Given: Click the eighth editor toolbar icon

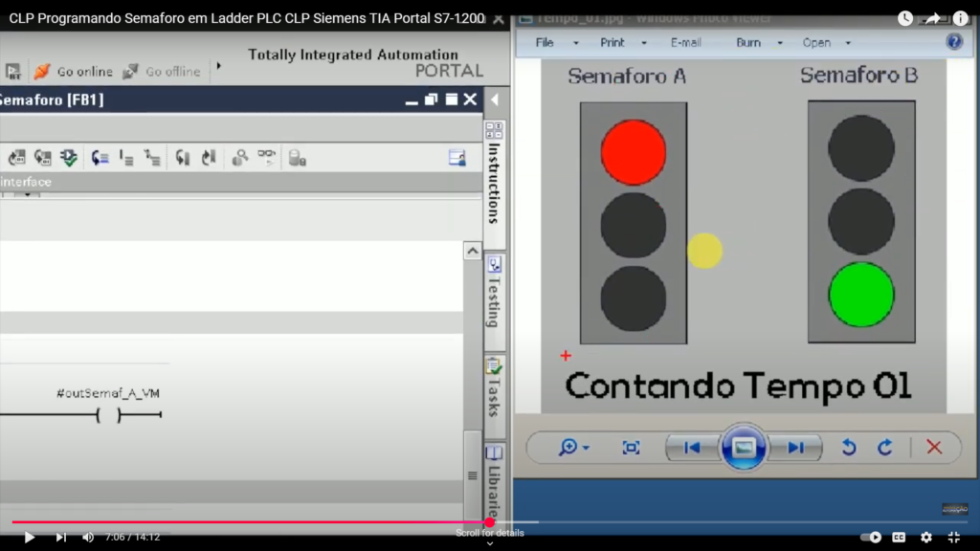Looking at the screenshot, I should coord(208,158).
